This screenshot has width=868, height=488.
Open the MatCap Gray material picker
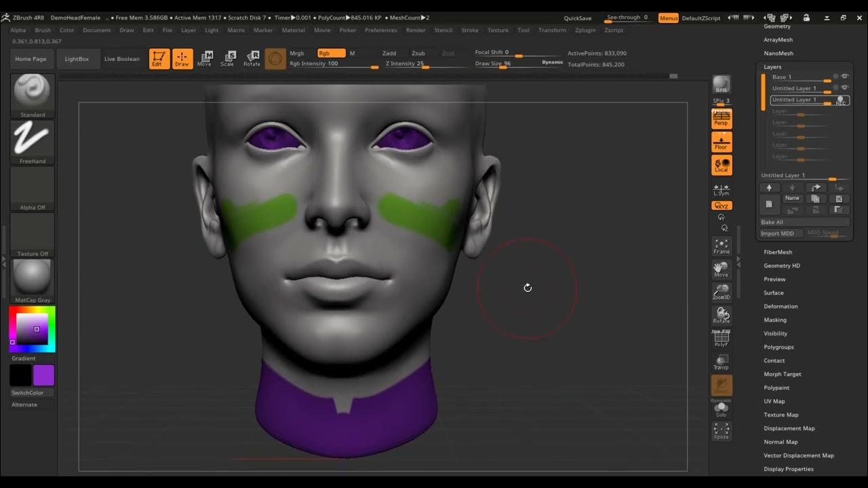[x=33, y=281]
